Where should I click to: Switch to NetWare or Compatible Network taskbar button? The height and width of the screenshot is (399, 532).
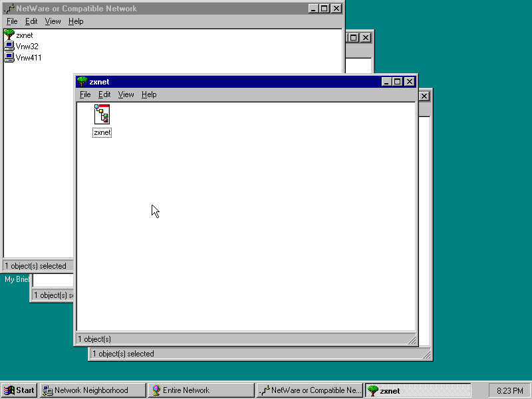tap(309, 390)
